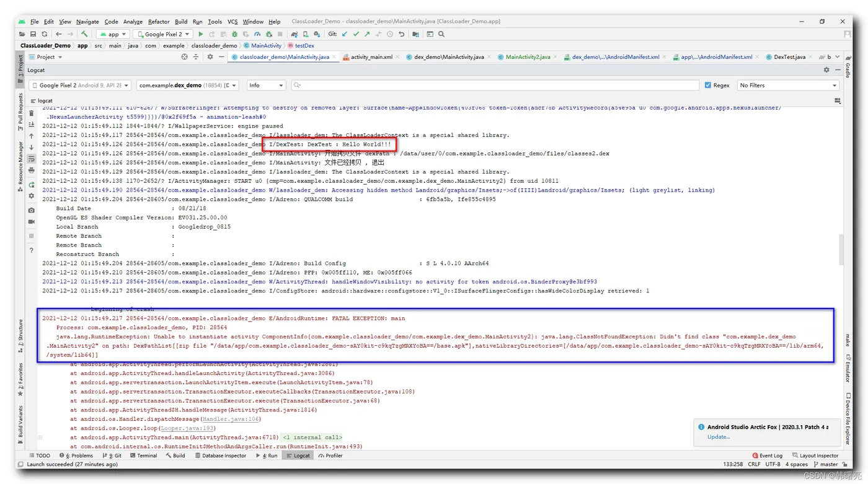Screen dimensions: 868x484
Task: Push commits with the Git arrow icon
Action: coord(367,34)
